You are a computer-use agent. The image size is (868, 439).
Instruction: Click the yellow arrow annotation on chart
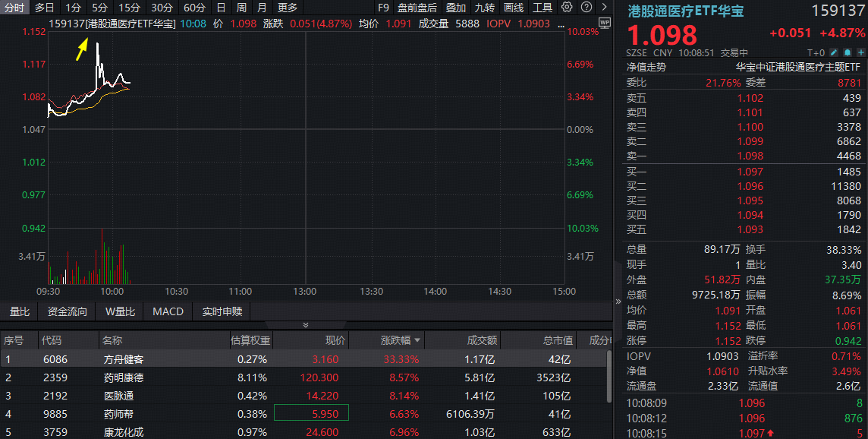coord(81,50)
